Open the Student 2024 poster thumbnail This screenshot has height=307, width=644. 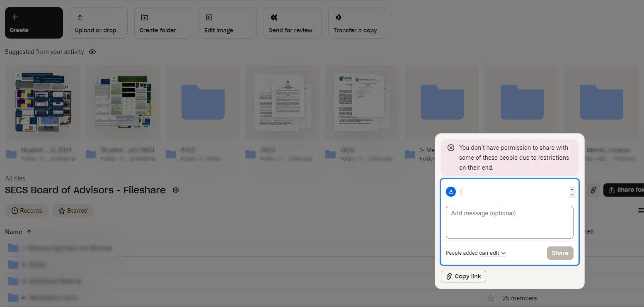(x=44, y=102)
